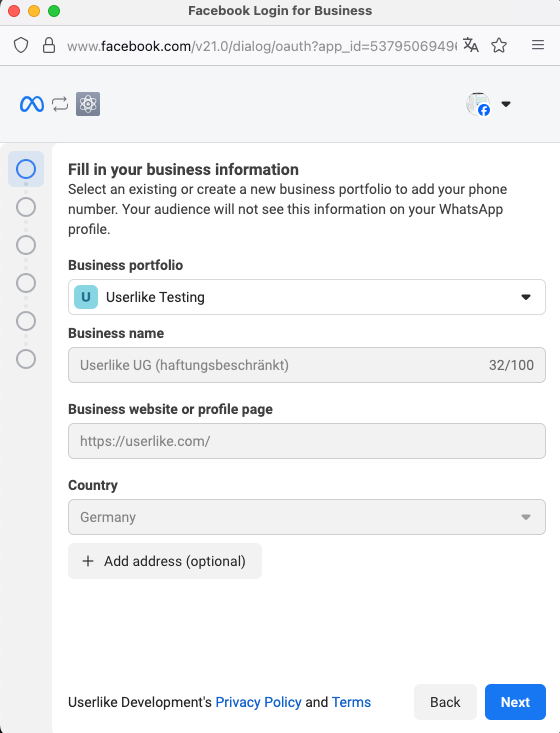This screenshot has height=733, width=560.
Task: Open the Country dropdown showing Germany
Action: (x=307, y=517)
